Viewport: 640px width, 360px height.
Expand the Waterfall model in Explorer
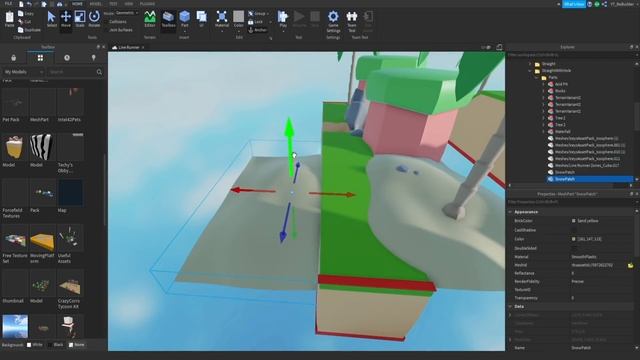tap(544, 131)
